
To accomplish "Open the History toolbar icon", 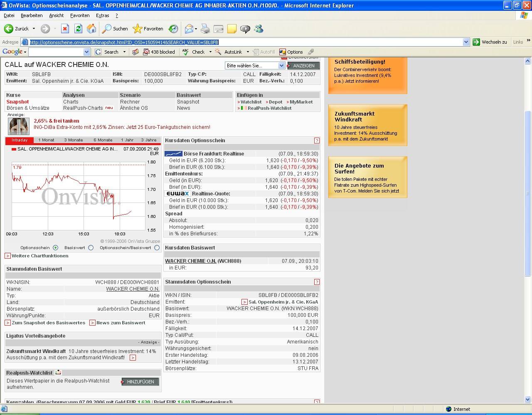I will pyautogui.click(x=173, y=29).
